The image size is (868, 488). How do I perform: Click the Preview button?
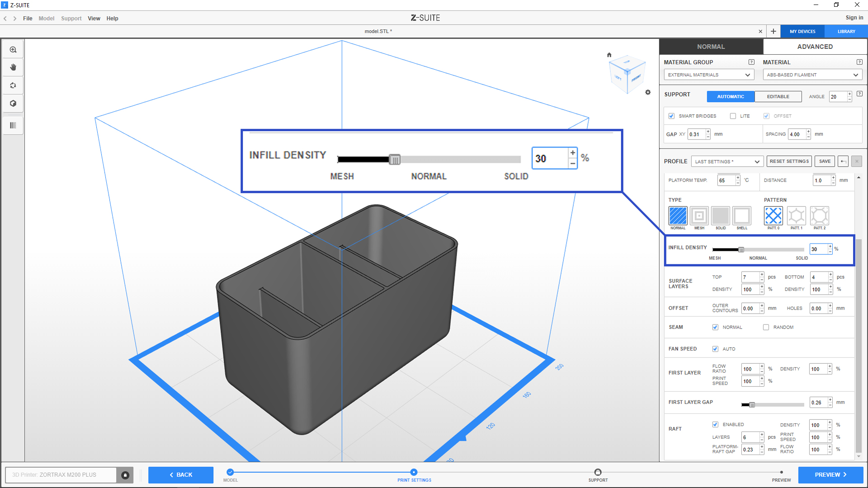click(x=830, y=475)
